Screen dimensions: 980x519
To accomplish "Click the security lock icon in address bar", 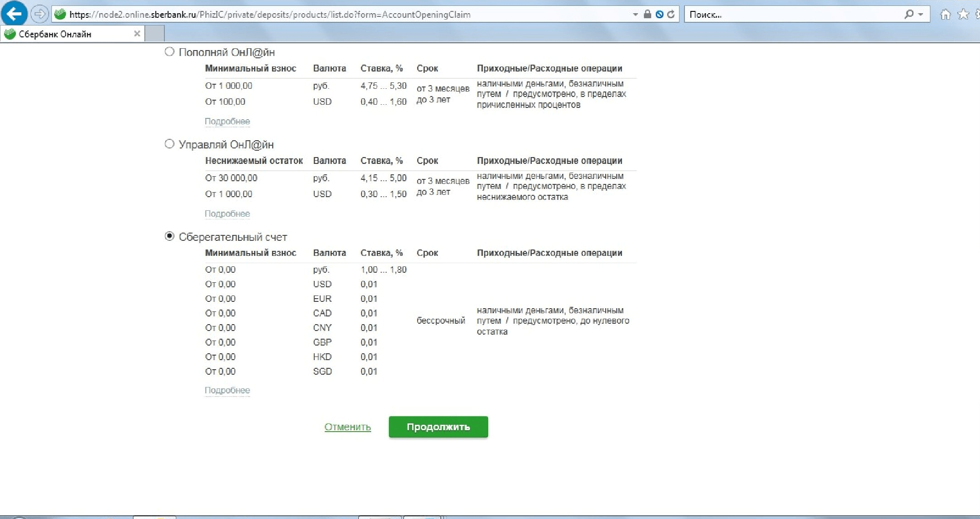I will coord(647,14).
